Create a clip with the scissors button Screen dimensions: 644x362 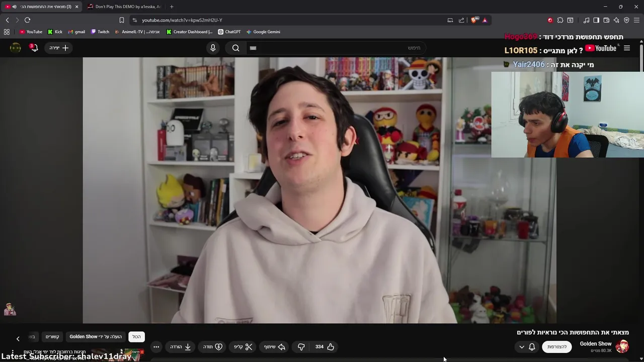click(x=243, y=347)
